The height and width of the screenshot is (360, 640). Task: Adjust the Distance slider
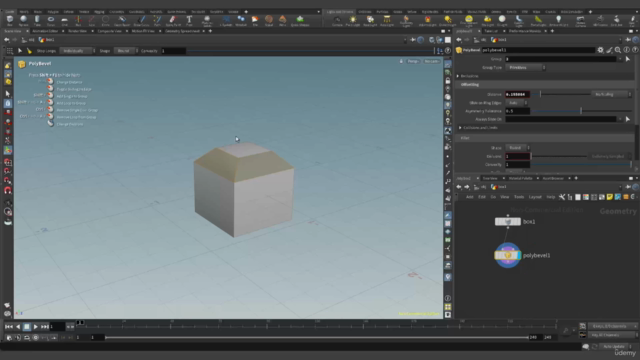tap(561, 94)
